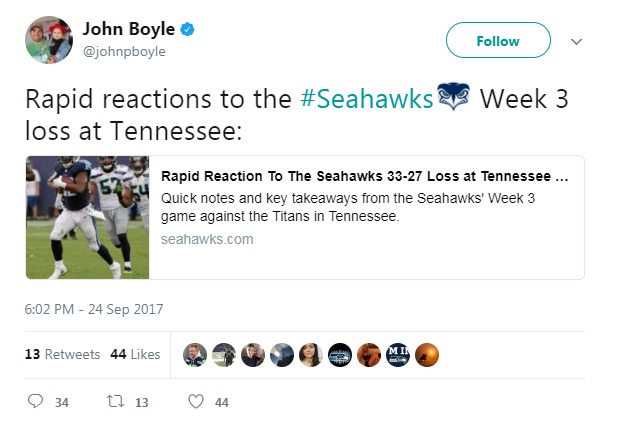Click the 6:02 PM - 24 Sep 2017 timestamp
Image resolution: width=617 pixels, height=427 pixels.
[x=94, y=309]
